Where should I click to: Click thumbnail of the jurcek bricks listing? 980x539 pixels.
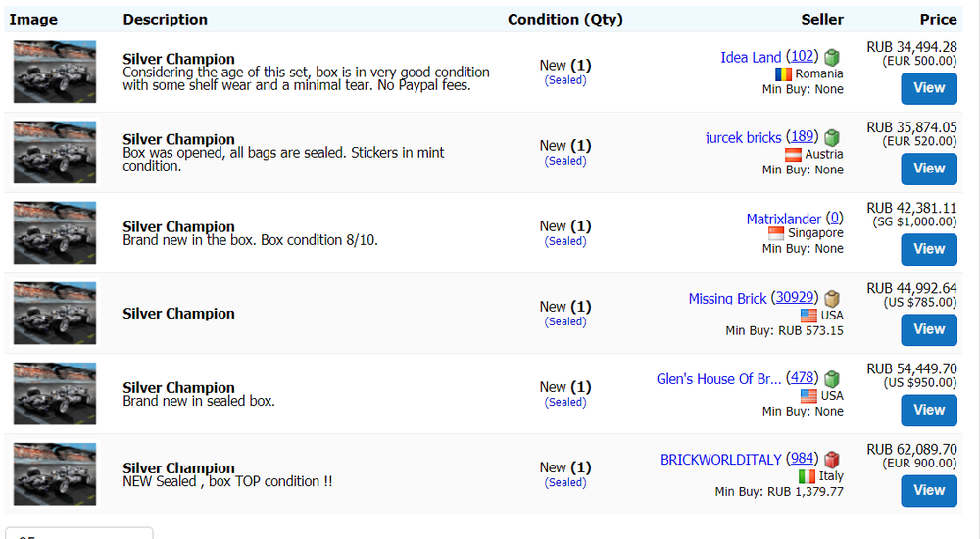[x=55, y=152]
